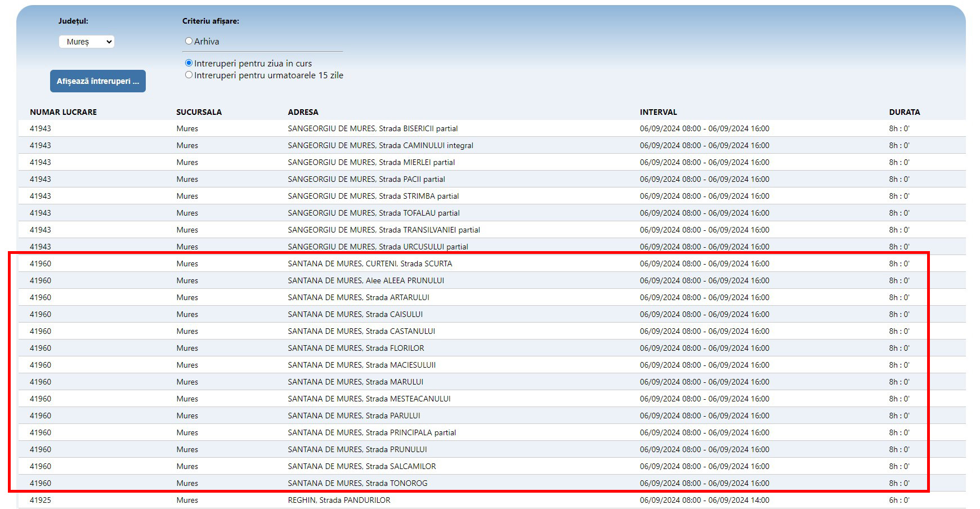Select the Strada CAMINULUI integral address

381,145
